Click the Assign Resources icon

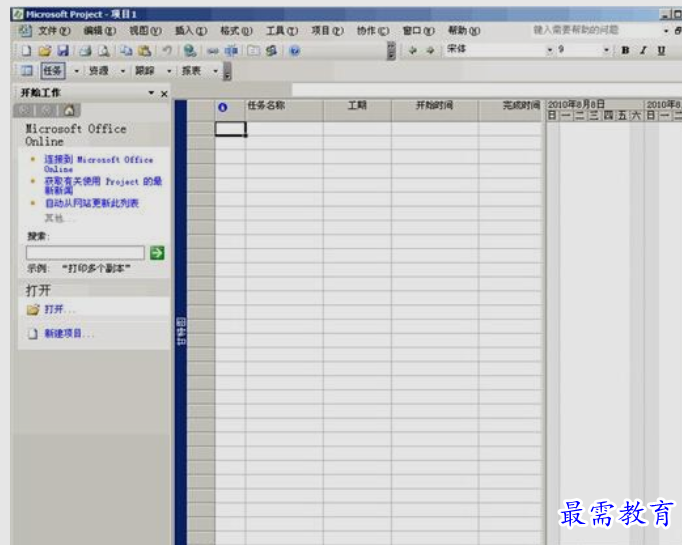tap(272, 51)
